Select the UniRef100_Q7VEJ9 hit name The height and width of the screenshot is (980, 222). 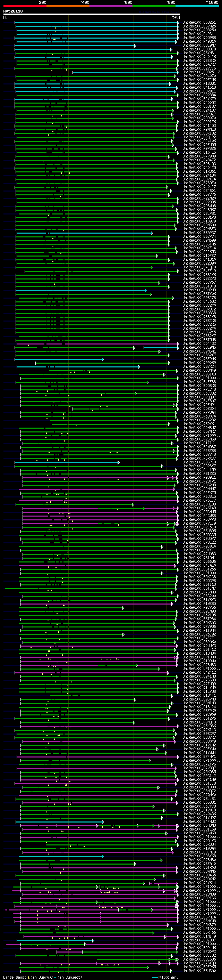point(199,524)
